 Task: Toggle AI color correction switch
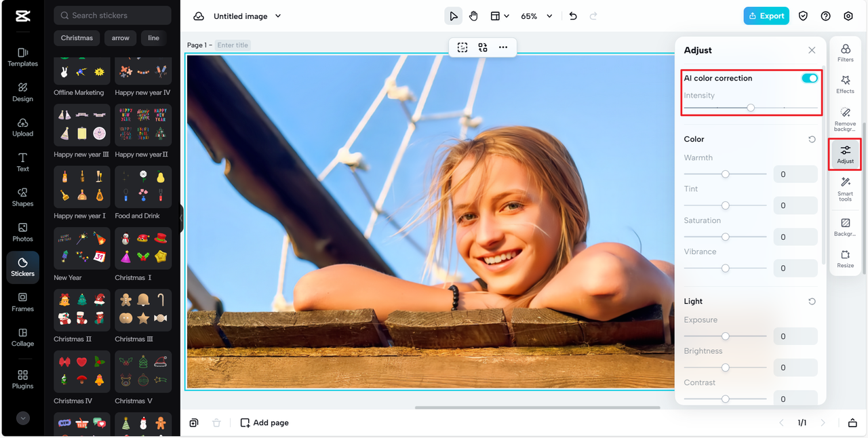(x=810, y=78)
